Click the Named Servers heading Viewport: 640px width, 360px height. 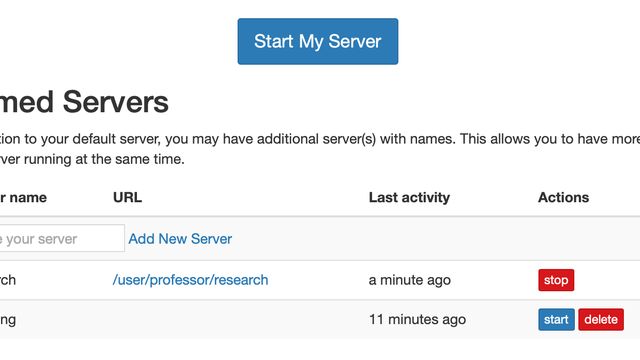[x=84, y=102]
